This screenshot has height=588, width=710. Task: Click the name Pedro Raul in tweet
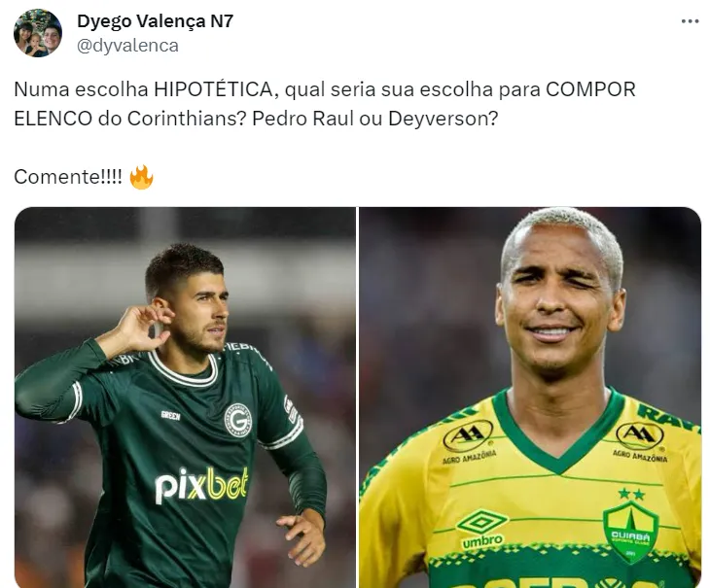tap(302, 119)
